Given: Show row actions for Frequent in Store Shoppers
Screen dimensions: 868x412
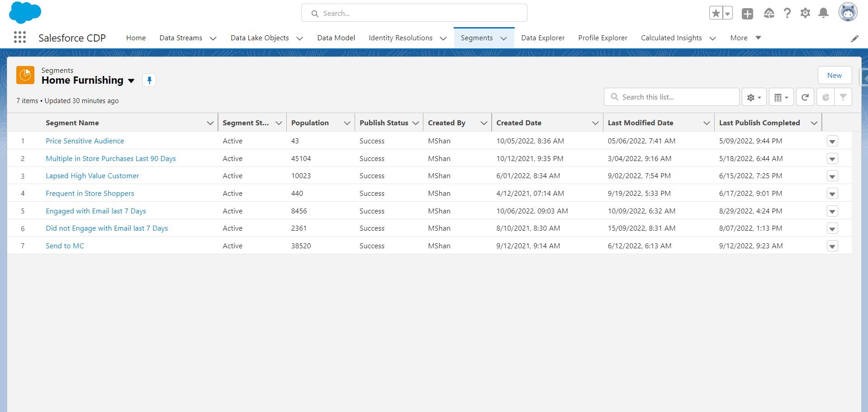Looking at the screenshot, I should [832, 194].
